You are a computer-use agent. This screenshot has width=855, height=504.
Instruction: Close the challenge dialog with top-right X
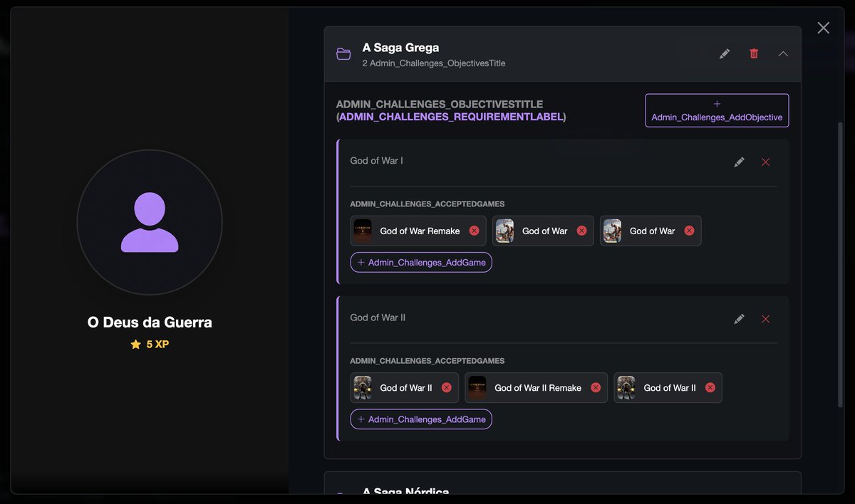(x=824, y=28)
